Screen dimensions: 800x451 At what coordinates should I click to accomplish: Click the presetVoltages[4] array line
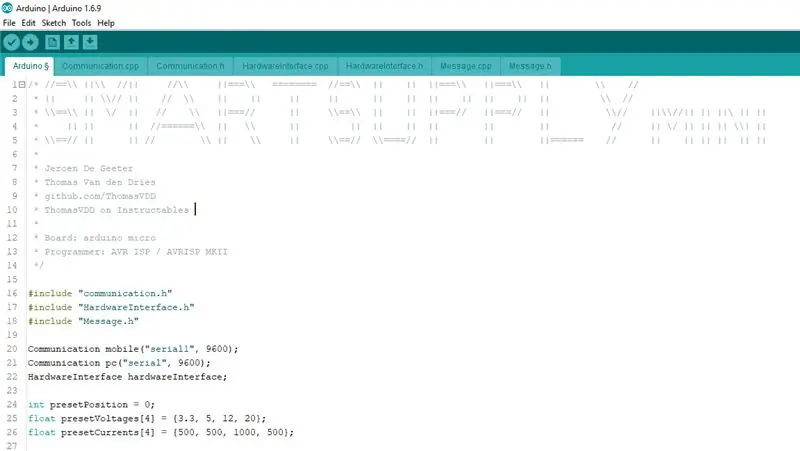[x=147, y=418]
